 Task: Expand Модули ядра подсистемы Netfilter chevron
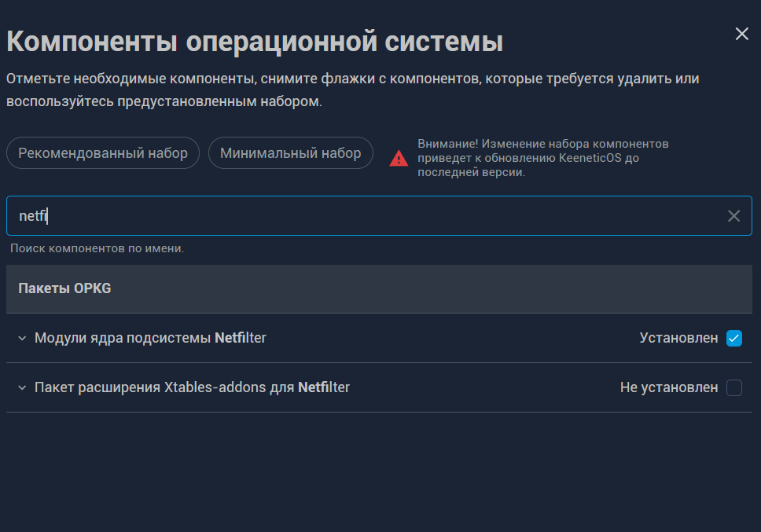pyautogui.click(x=22, y=338)
